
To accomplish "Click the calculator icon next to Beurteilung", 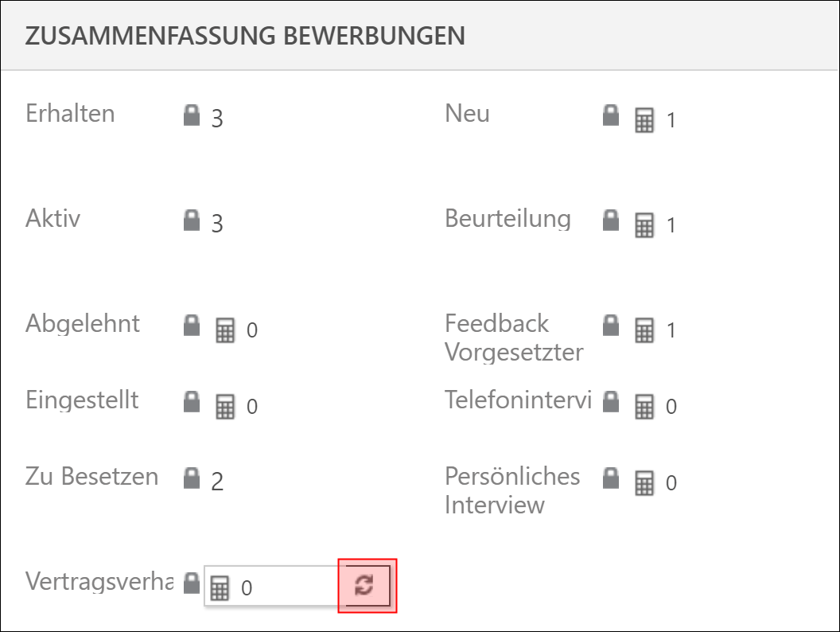I will point(644,225).
